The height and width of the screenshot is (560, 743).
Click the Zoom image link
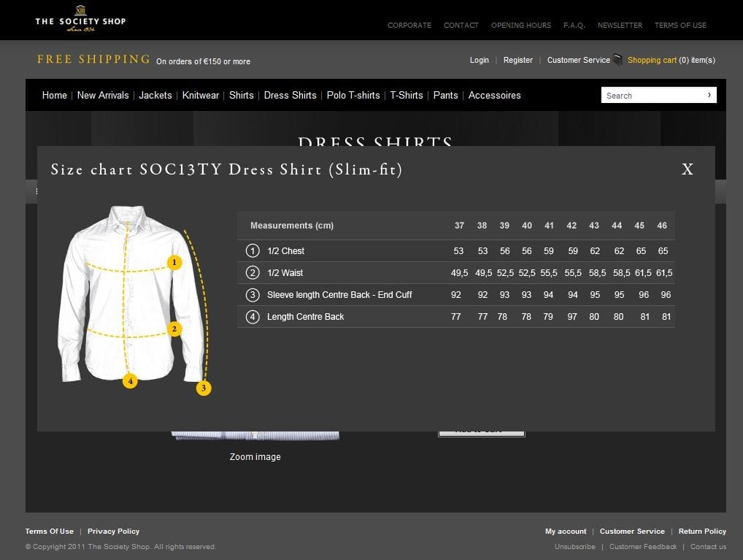pyautogui.click(x=255, y=456)
